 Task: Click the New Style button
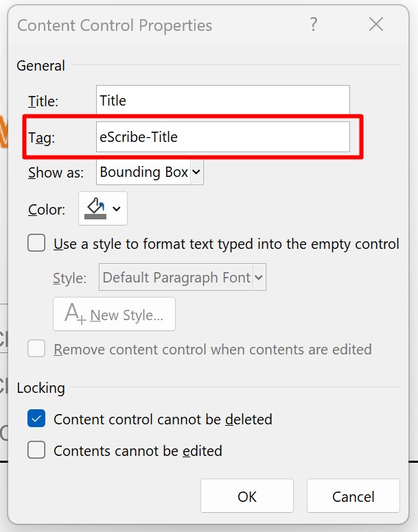pyautogui.click(x=114, y=314)
